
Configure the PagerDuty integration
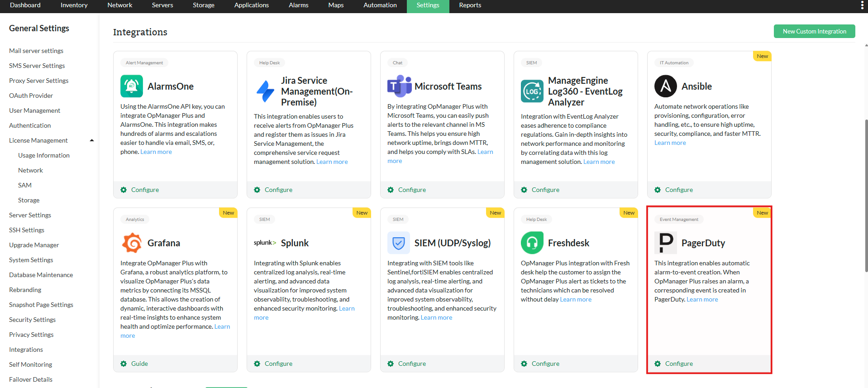click(x=678, y=364)
